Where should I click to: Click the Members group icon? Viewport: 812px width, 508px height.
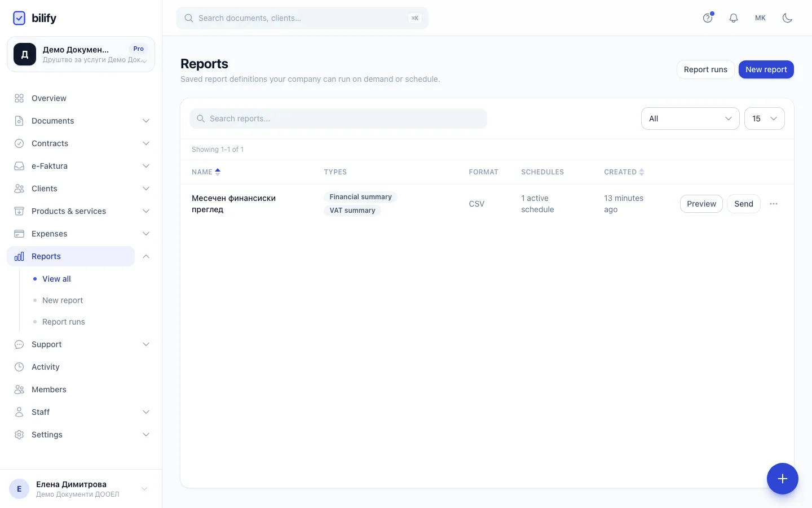19,389
